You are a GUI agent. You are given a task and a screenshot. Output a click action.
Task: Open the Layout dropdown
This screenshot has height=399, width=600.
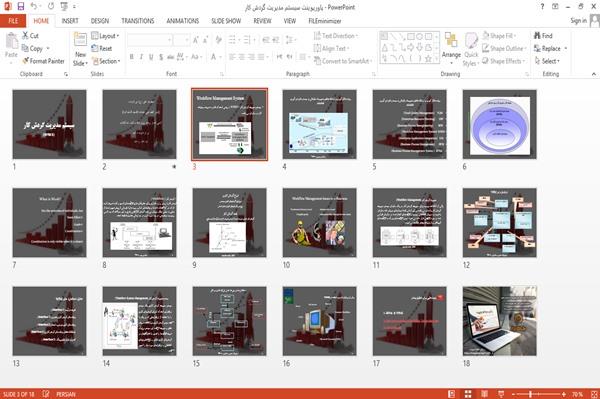tap(105, 36)
